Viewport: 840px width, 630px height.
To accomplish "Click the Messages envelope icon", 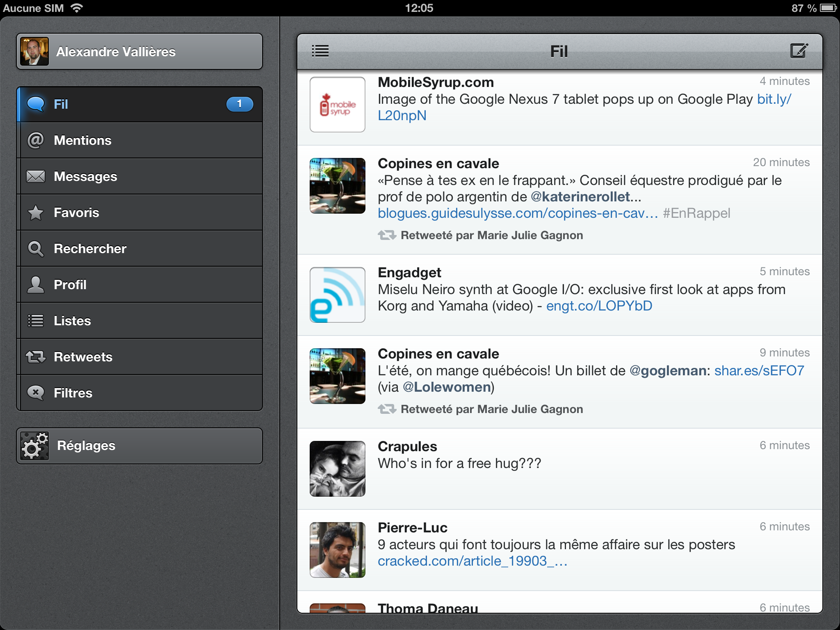I will point(36,176).
